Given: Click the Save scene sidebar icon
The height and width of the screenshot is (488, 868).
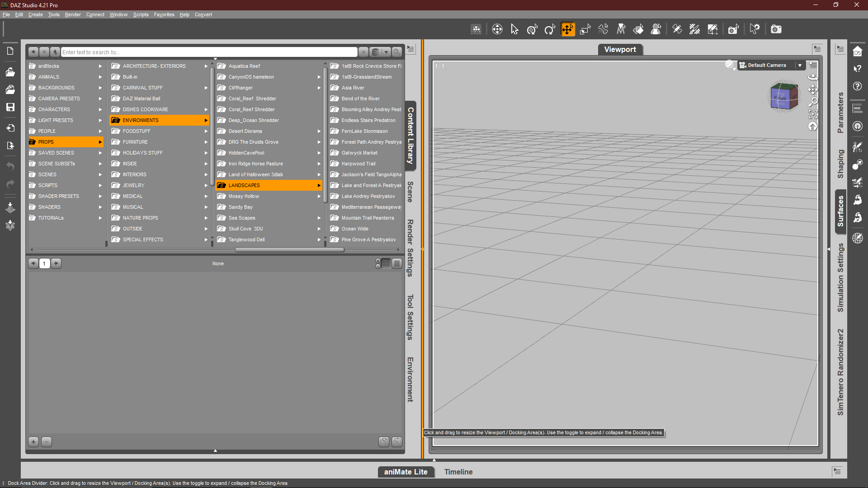Looking at the screenshot, I should click(x=10, y=107).
